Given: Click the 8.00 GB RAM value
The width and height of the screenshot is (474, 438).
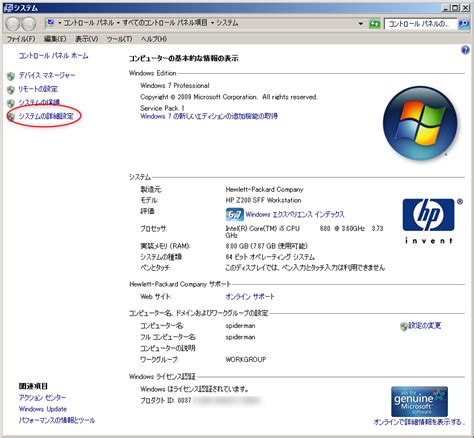Looking at the screenshot, I should [266, 246].
